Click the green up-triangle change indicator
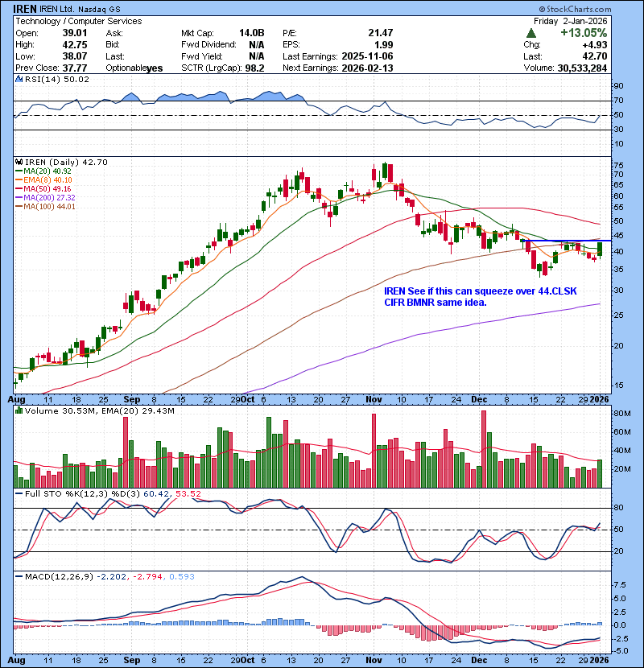644x668 pixels. [530, 33]
